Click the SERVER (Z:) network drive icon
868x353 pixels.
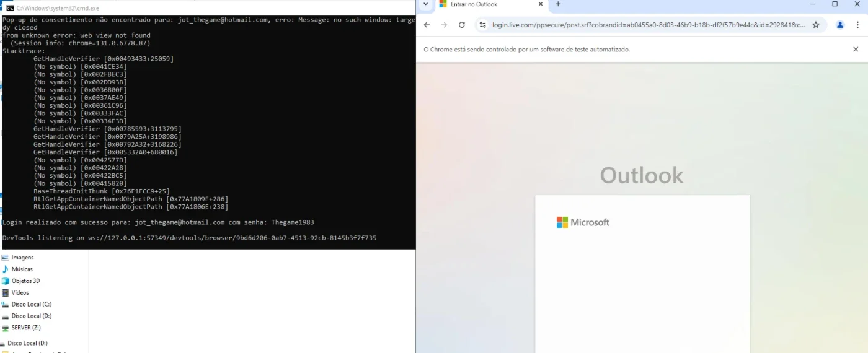pyautogui.click(x=6, y=328)
